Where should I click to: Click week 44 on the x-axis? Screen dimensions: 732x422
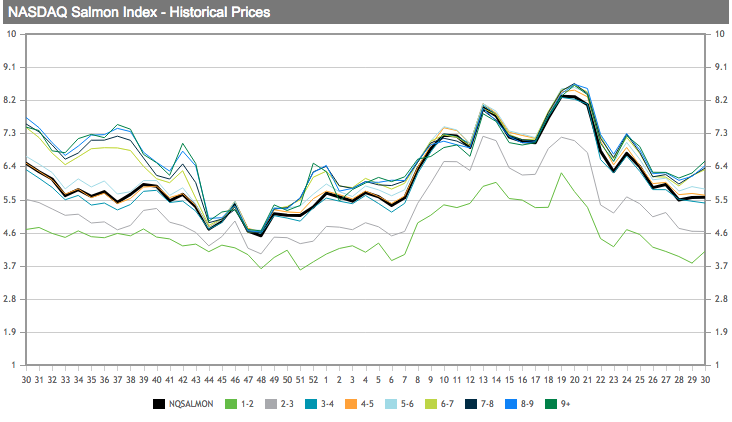coord(209,380)
